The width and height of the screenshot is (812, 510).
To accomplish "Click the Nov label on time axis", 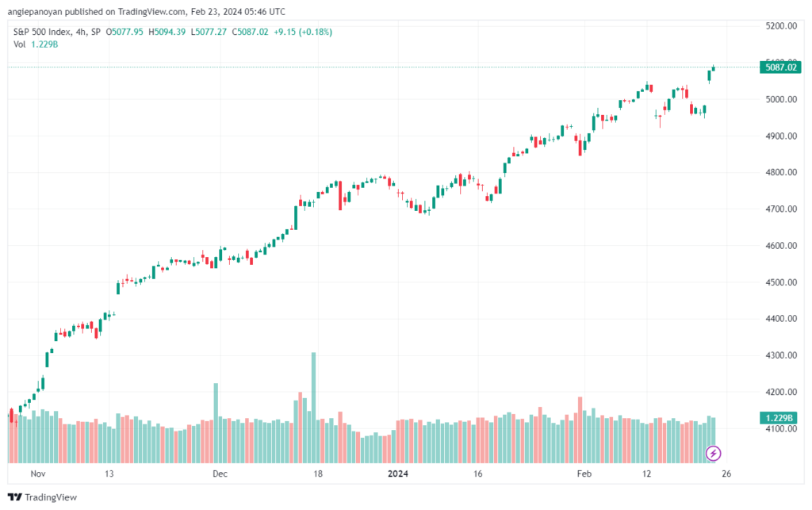I will (38, 474).
